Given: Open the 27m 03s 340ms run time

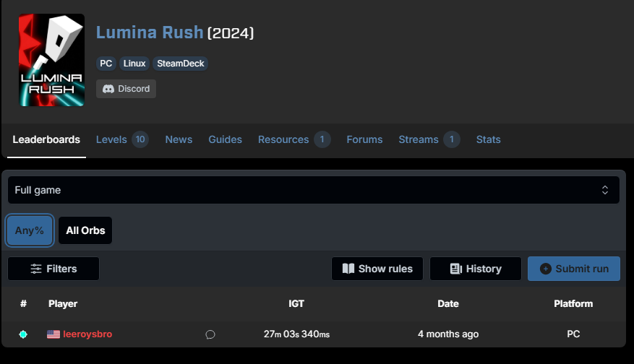Looking at the screenshot, I should (296, 334).
